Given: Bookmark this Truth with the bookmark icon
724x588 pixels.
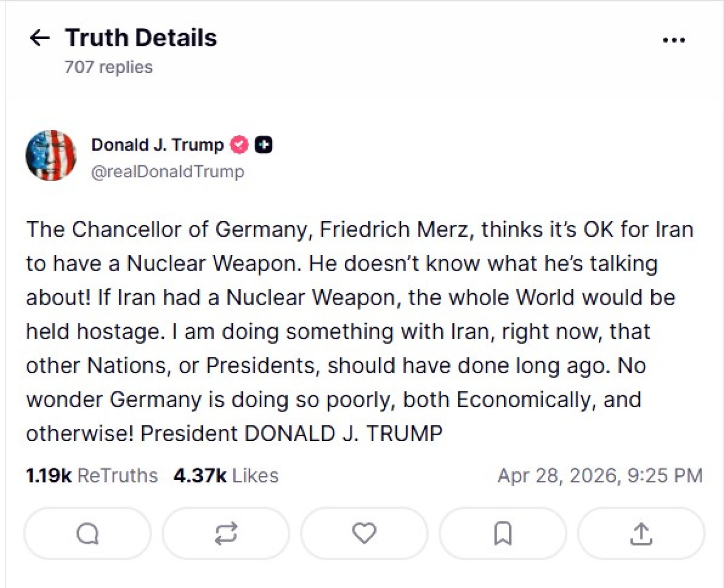Looking at the screenshot, I should (x=503, y=533).
